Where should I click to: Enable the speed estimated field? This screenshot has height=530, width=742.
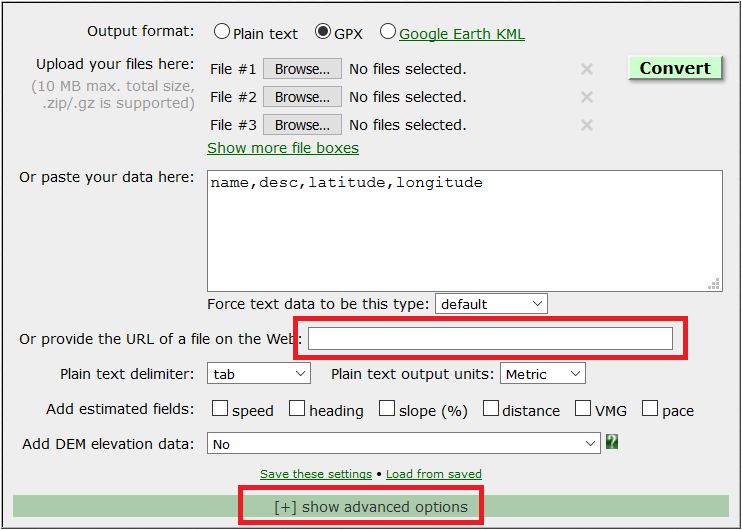pyautogui.click(x=220, y=408)
